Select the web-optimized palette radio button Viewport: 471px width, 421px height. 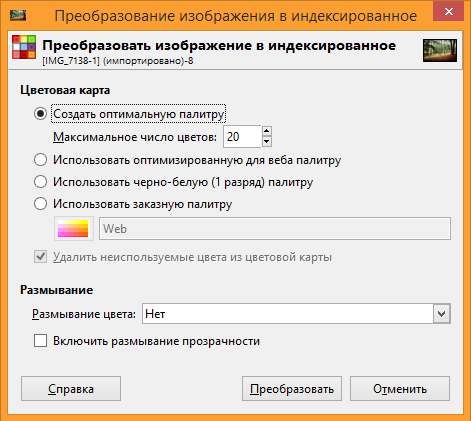click(40, 160)
